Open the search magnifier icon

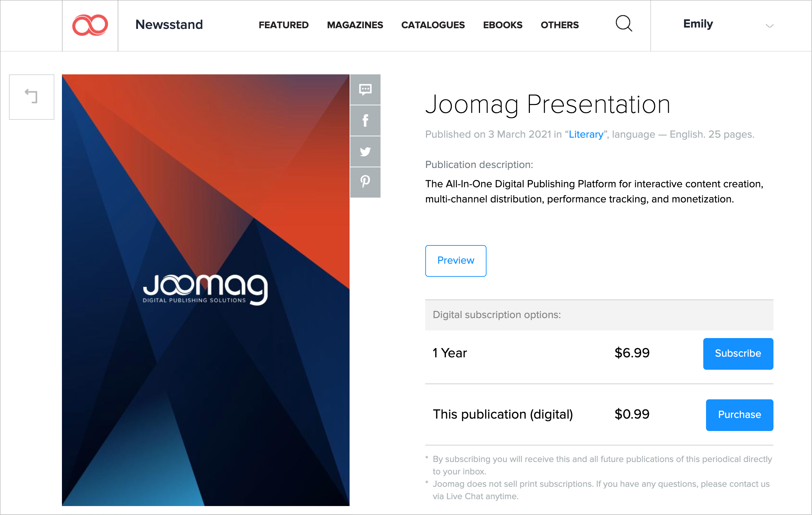(623, 24)
